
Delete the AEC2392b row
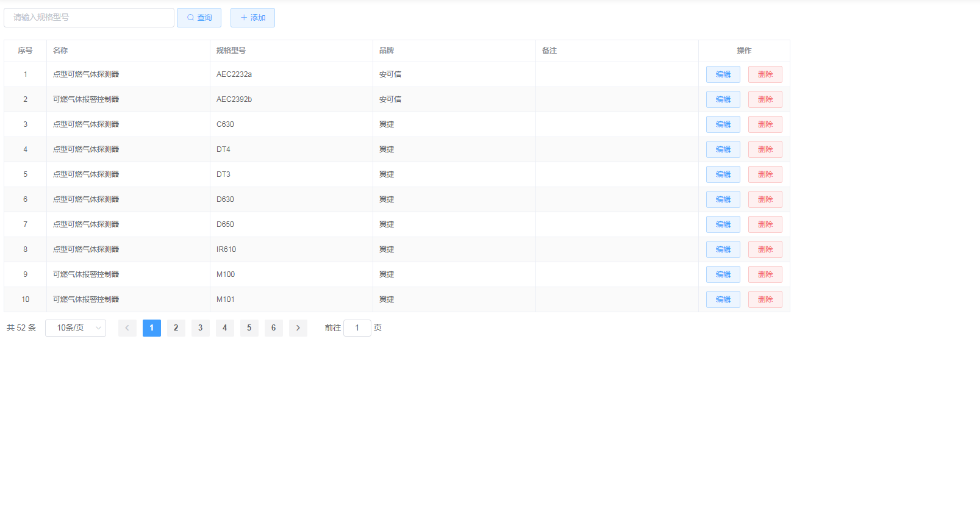(x=765, y=99)
